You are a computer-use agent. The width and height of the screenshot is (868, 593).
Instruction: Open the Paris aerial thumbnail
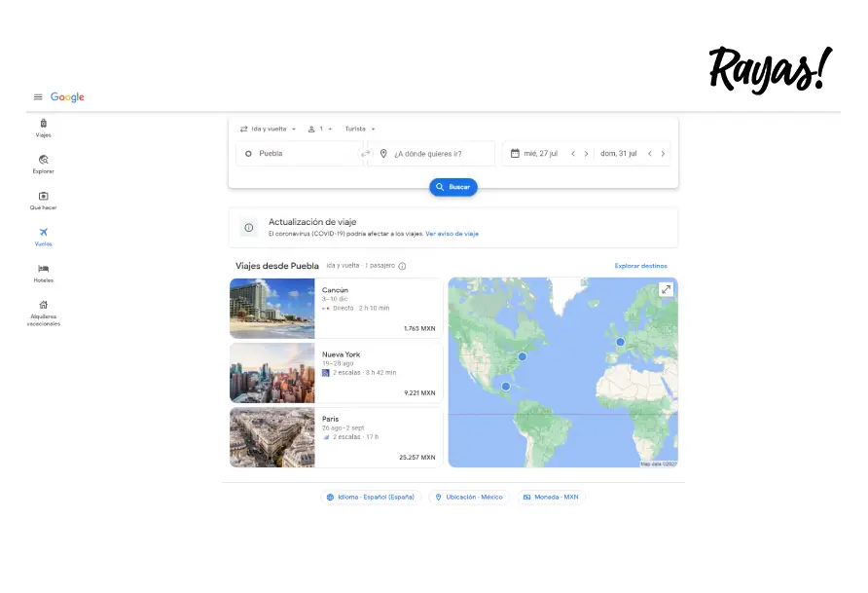click(271, 437)
